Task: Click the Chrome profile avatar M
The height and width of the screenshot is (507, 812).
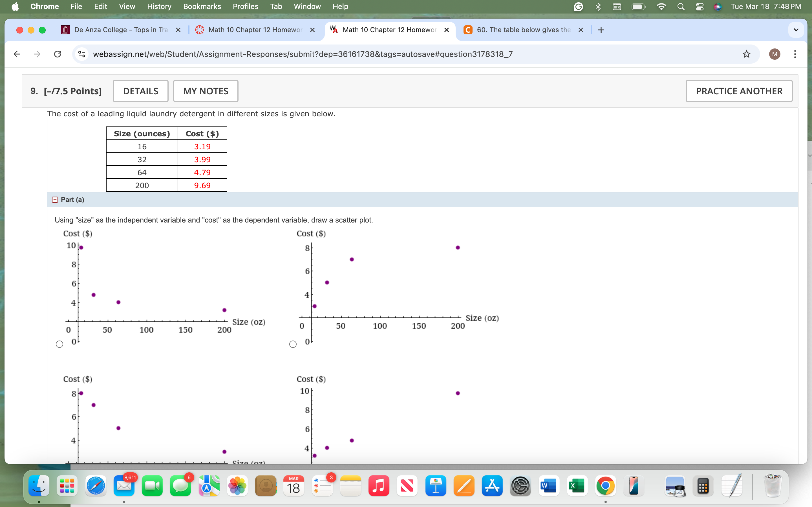Action: (775, 54)
